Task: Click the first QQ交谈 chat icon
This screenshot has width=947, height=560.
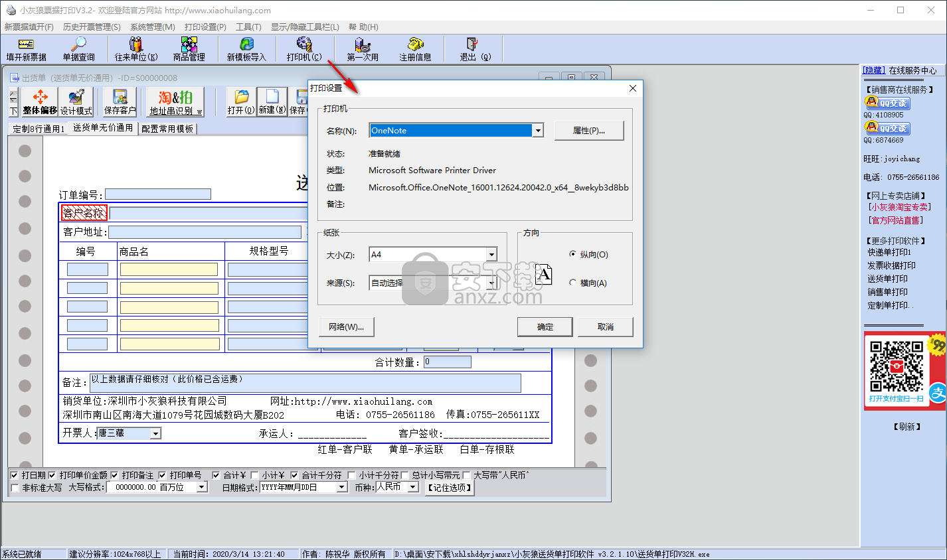Action: coord(887,102)
